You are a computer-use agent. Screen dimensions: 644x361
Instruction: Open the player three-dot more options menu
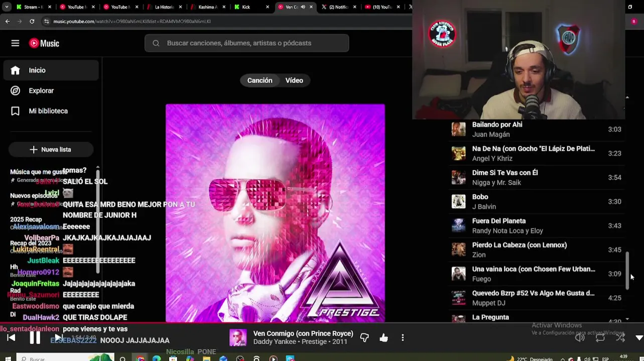pos(403,338)
